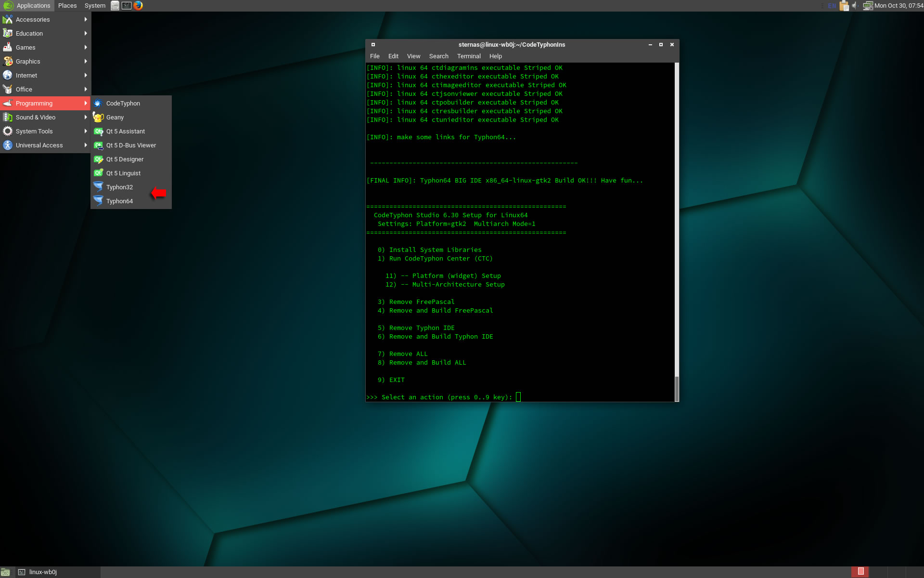Image resolution: width=924 pixels, height=578 pixels.
Task: Click the show desktop button in bottom panel
Action: coord(5,572)
